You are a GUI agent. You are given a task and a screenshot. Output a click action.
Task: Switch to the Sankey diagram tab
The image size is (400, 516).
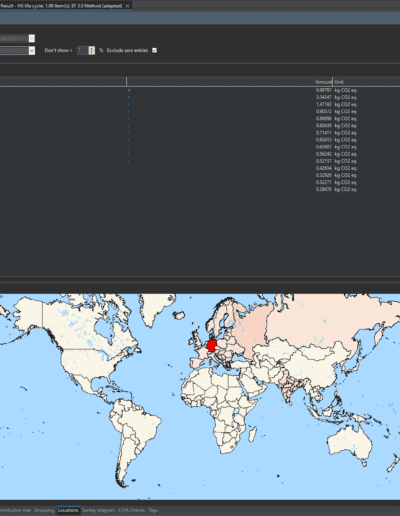click(98, 510)
